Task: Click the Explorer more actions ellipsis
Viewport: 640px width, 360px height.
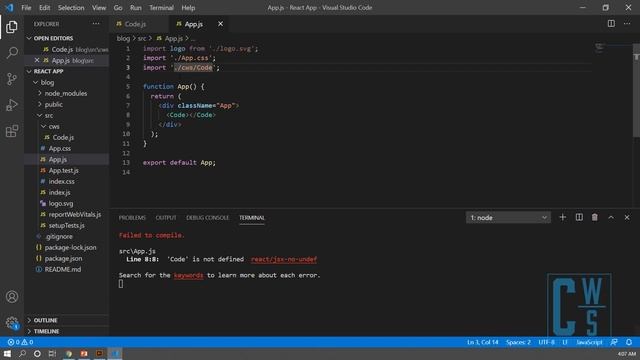Action: [x=96, y=24]
